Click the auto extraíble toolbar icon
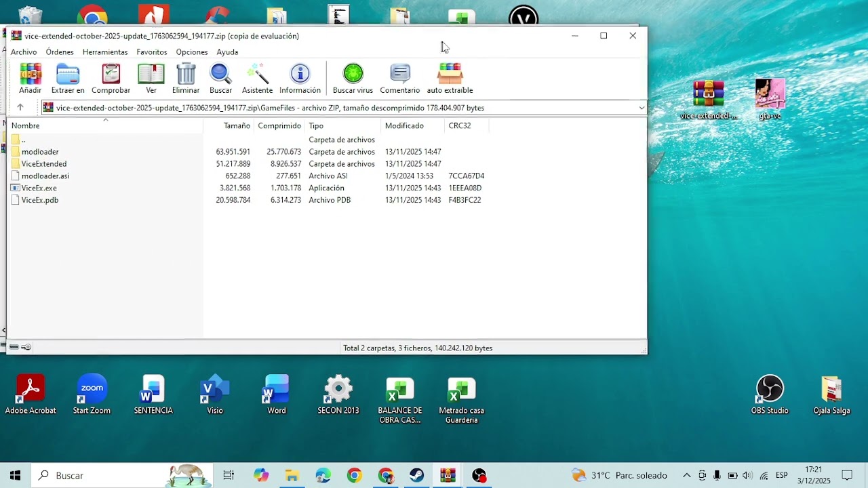 tap(450, 78)
